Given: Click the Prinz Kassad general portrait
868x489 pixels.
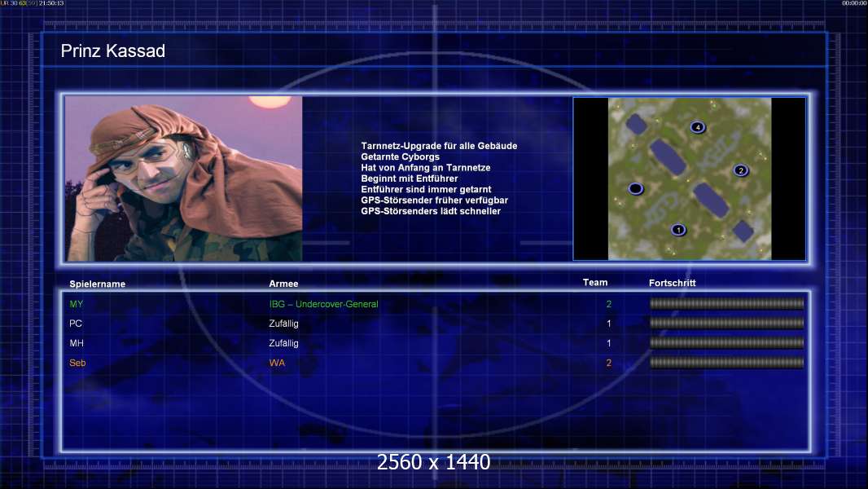Looking at the screenshot, I should pyautogui.click(x=184, y=178).
